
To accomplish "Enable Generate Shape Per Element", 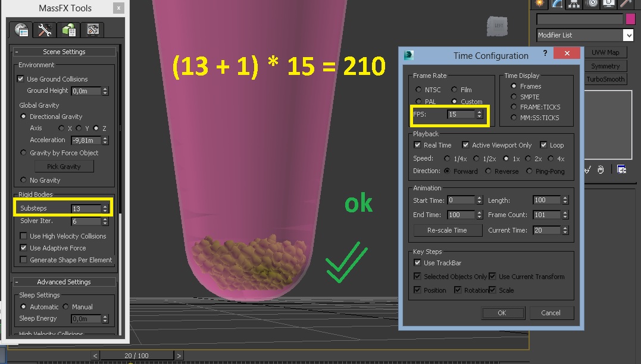I will [24, 259].
